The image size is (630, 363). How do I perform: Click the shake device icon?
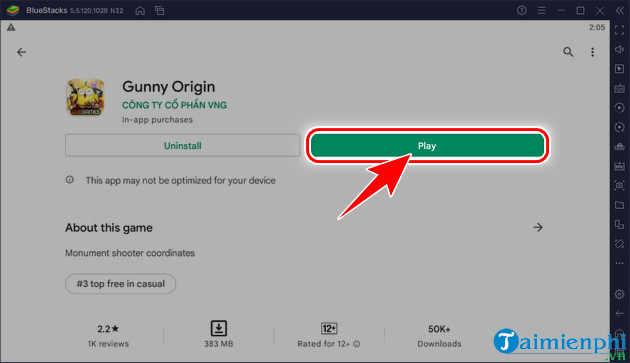(x=619, y=244)
